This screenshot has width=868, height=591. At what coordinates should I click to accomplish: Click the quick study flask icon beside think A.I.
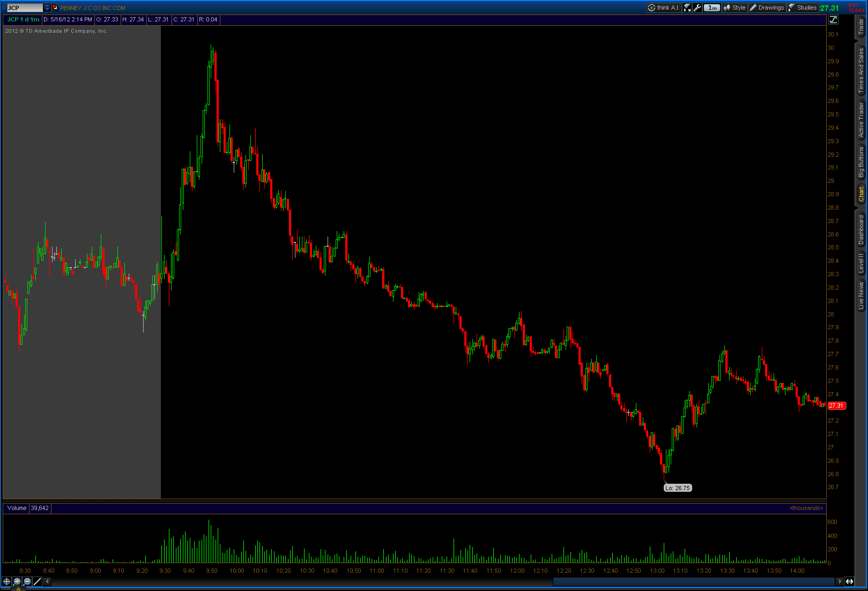[687, 8]
